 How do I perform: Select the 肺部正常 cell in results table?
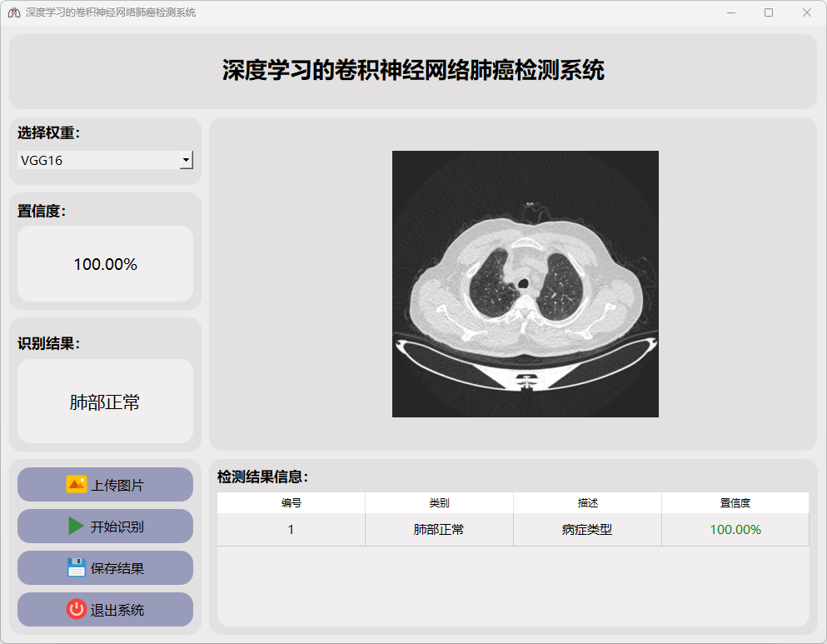pos(439,530)
